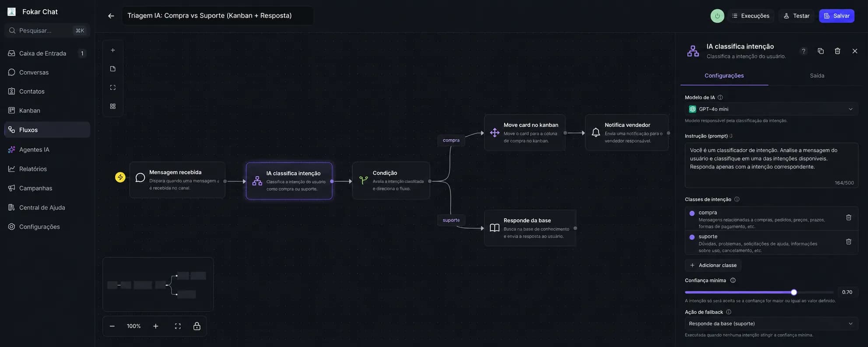Click the 100% zoom level value
868x347 pixels.
[134, 326]
